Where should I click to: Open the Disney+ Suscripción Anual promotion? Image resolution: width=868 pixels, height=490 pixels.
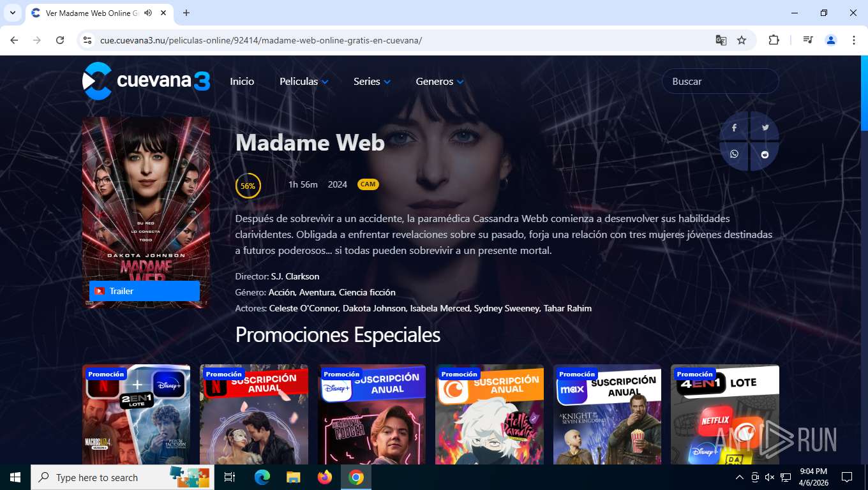click(x=371, y=415)
